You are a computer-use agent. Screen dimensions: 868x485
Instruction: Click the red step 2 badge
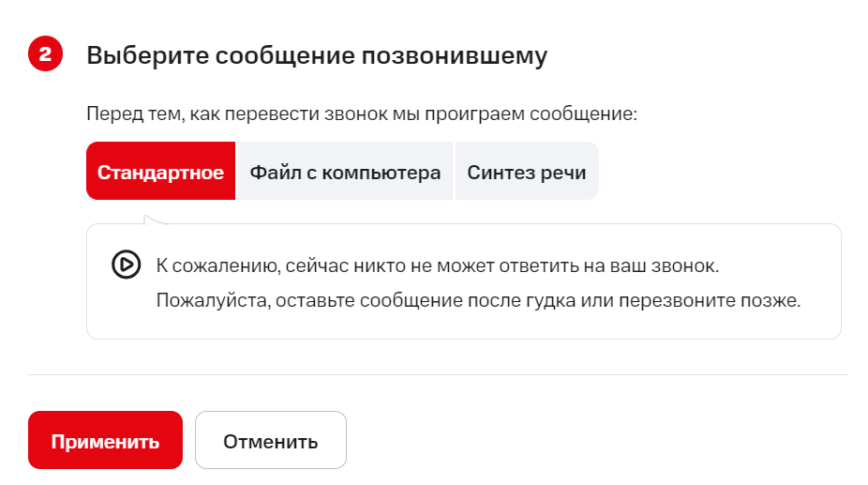45,54
